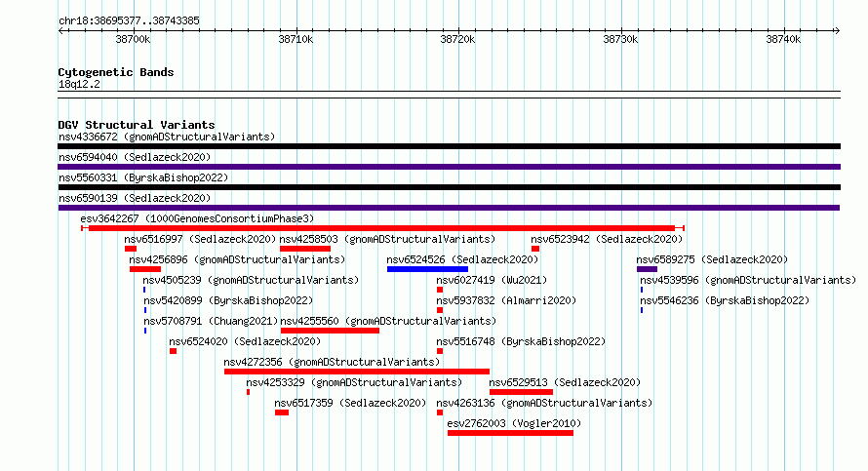
Task: Click the DGV Structural Variants track title
Action: click(137, 125)
